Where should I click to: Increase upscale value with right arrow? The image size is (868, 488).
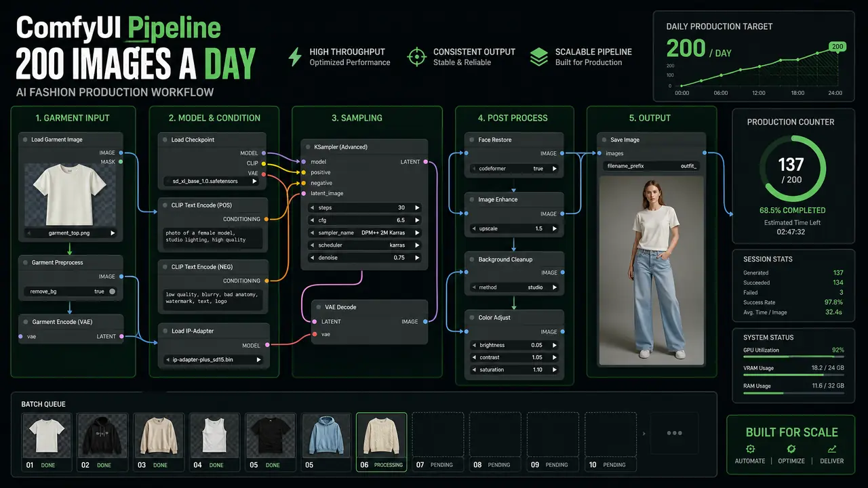click(554, 229)
